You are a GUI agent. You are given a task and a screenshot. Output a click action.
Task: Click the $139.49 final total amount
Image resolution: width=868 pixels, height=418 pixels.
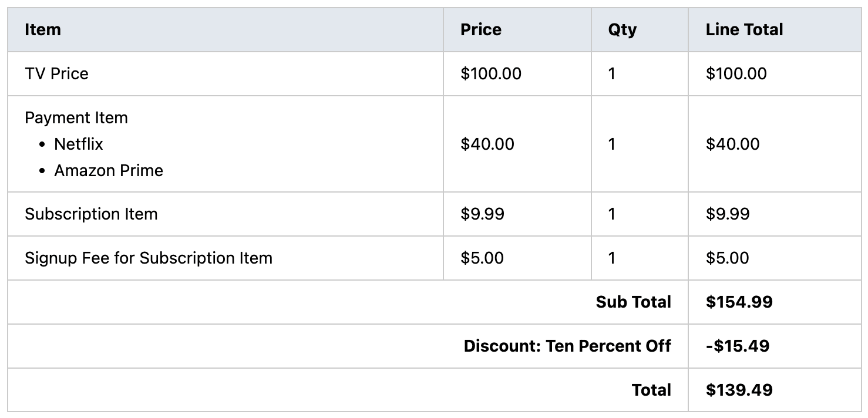(x=739, y=390)
